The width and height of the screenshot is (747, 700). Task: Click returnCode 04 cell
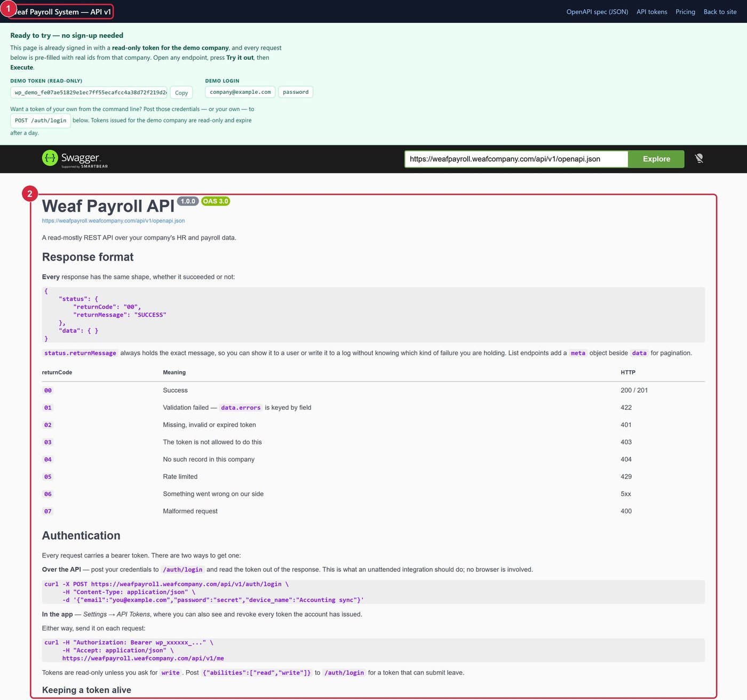pos(48,459)
